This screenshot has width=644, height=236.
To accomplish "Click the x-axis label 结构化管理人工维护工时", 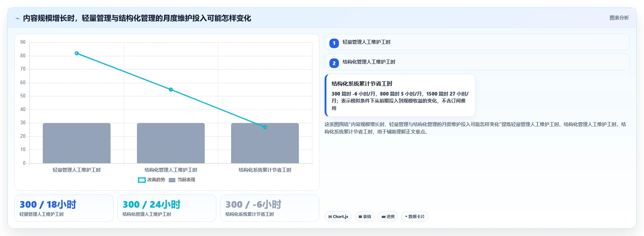I will pyautogui.click(x=171, y=170).
